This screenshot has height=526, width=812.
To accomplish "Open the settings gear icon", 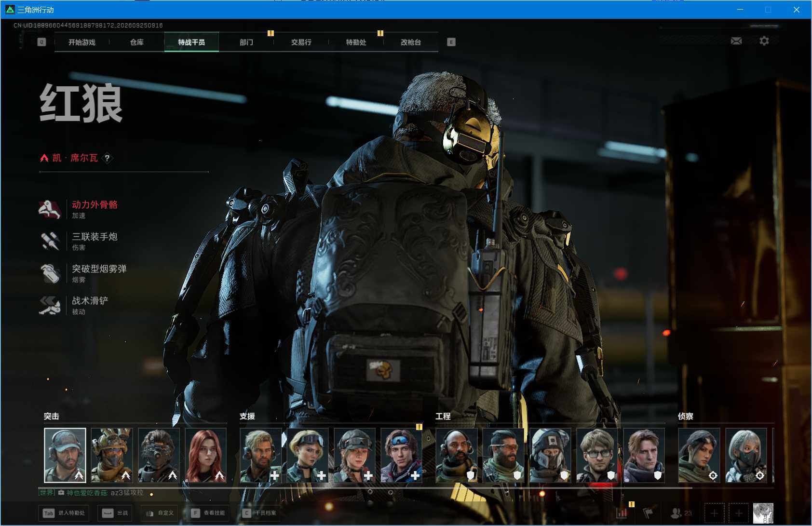I will point(764,41).
